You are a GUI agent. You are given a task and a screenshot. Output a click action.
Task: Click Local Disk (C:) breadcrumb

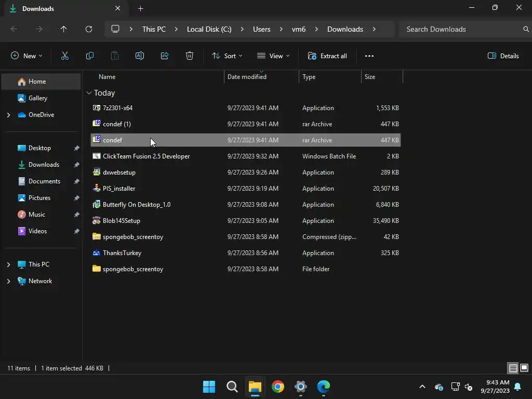pyautogui.click(x=209, y=29)
